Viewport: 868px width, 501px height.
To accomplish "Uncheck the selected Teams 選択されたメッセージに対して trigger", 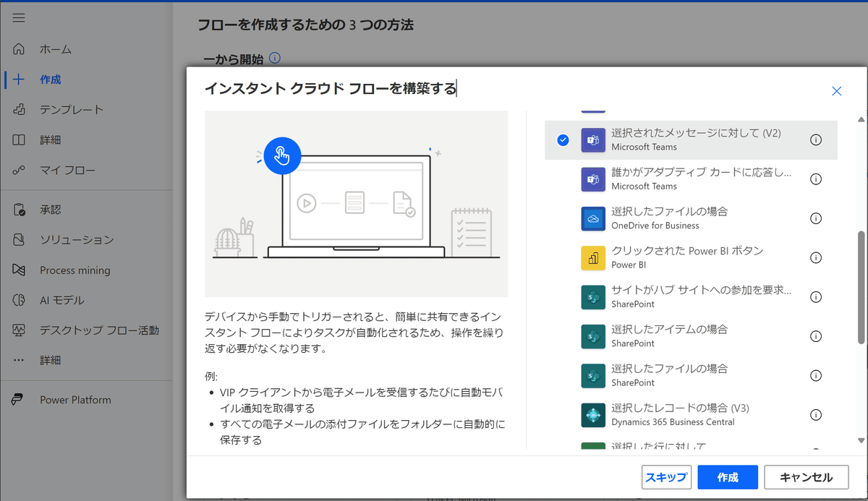I will pyautogui.click(x=563, y=140).
